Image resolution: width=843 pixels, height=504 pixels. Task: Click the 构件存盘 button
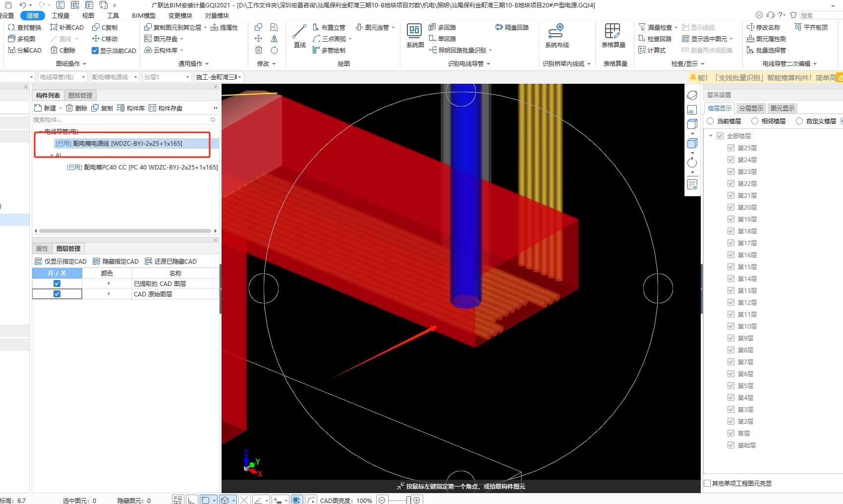166,108
